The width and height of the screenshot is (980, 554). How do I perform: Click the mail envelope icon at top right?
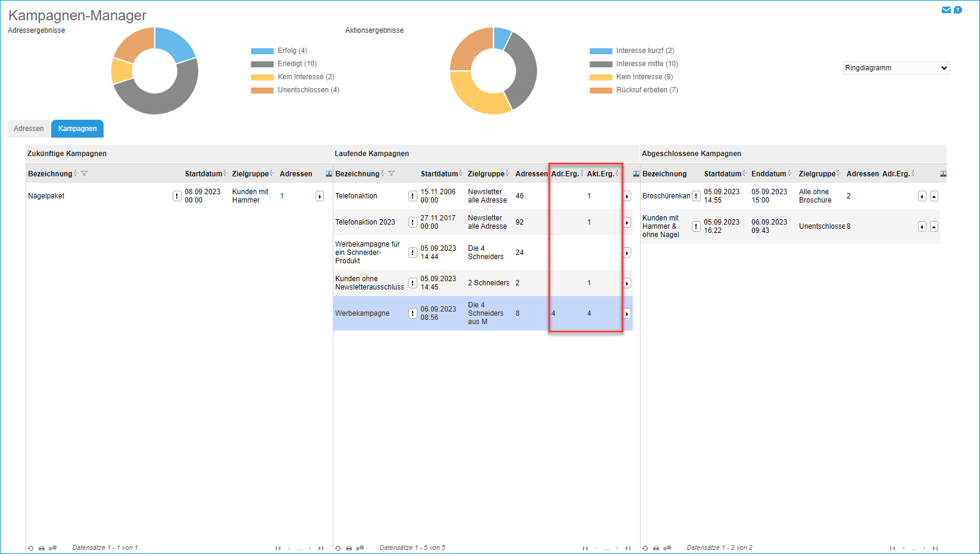[x=945, y=10]
